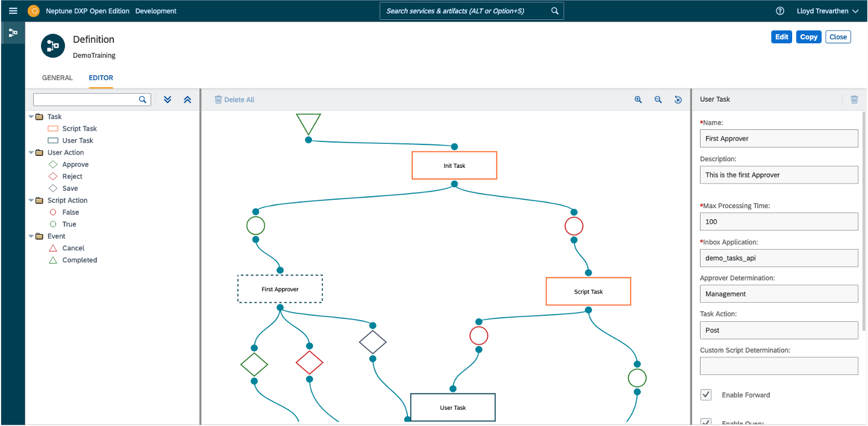Click the zoom out magnifier icon
The width and height of the screenshot is (868, 426).
(658, 100)
